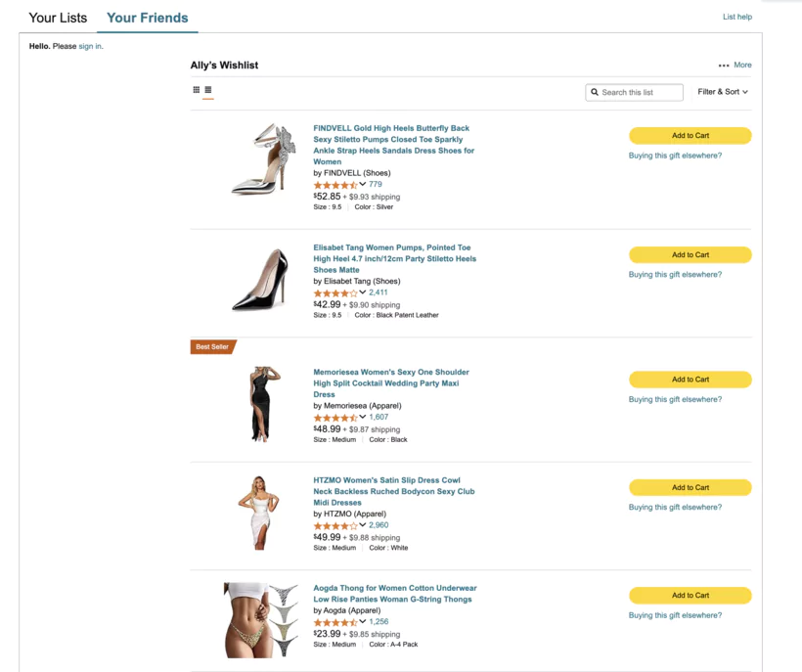802x672 pixels.
Task: Click the Best Seller badge
Action: pyautogui.click(x=213, y=346)
